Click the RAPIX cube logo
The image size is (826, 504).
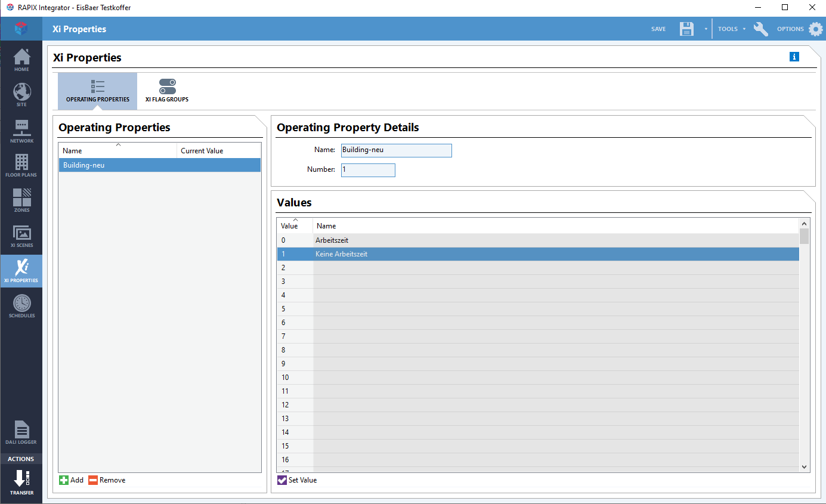click(21, 28)
